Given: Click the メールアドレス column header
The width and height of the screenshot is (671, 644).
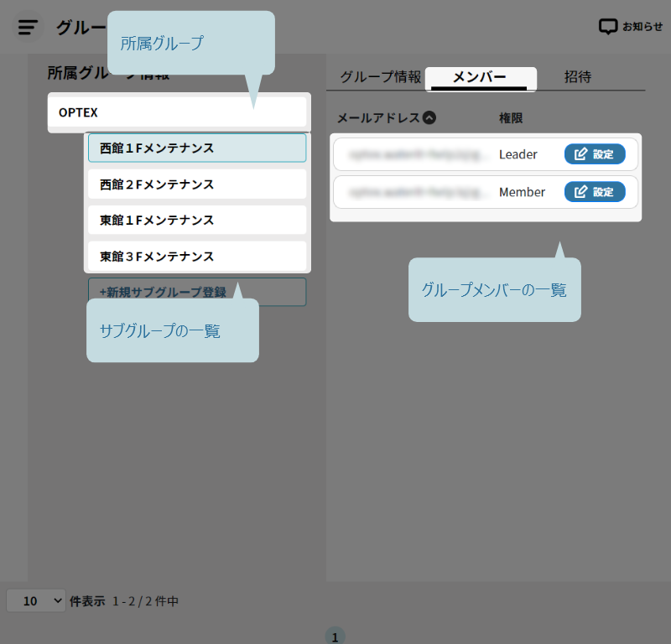Looking at the screenshot, I should pos(379,118).
